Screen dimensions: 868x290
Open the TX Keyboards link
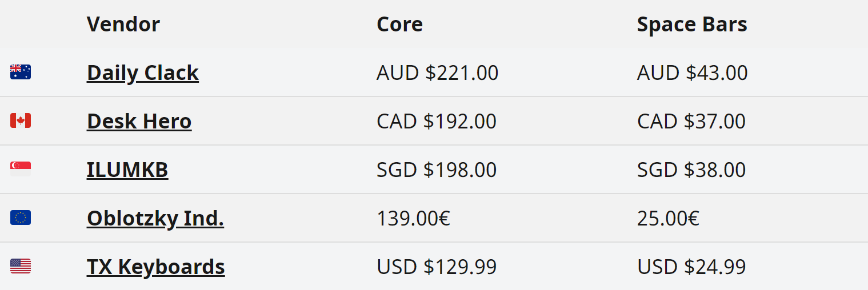(x=155, y=267)
